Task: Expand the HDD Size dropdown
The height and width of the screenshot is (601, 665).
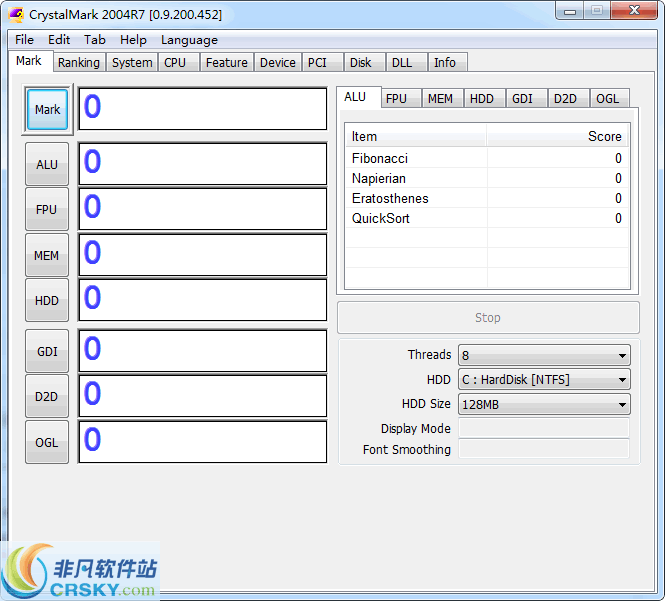Action: (x=544, y=405)
